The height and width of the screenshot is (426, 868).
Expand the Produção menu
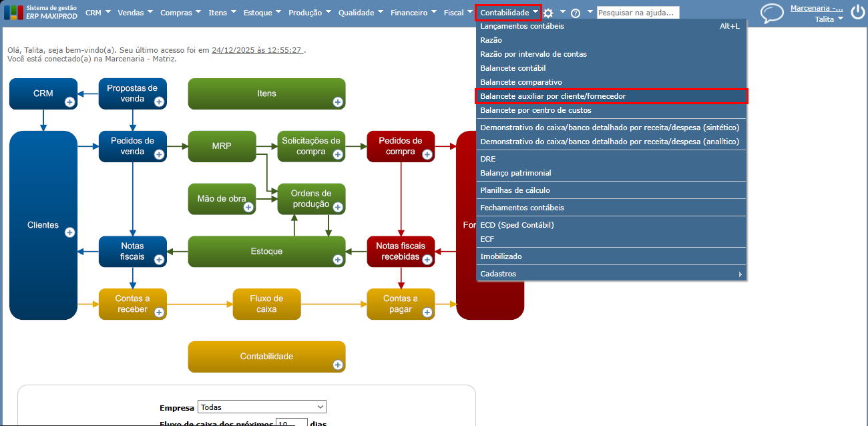[x=310, y=13]
